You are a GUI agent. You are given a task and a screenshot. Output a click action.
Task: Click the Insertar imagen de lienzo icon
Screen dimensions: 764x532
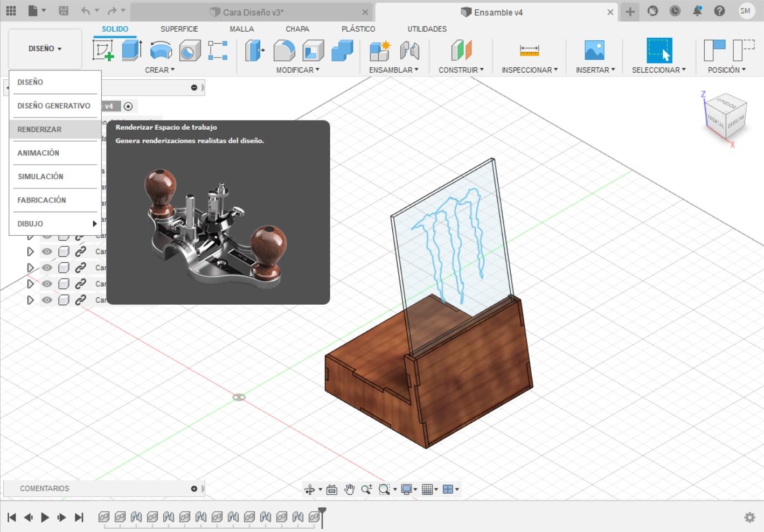click(x=594, y=51)
